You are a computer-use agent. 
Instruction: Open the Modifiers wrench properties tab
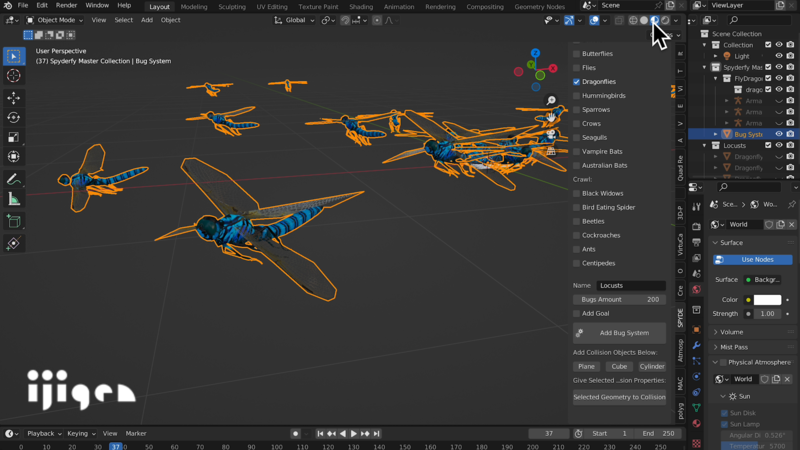point(696,345)
